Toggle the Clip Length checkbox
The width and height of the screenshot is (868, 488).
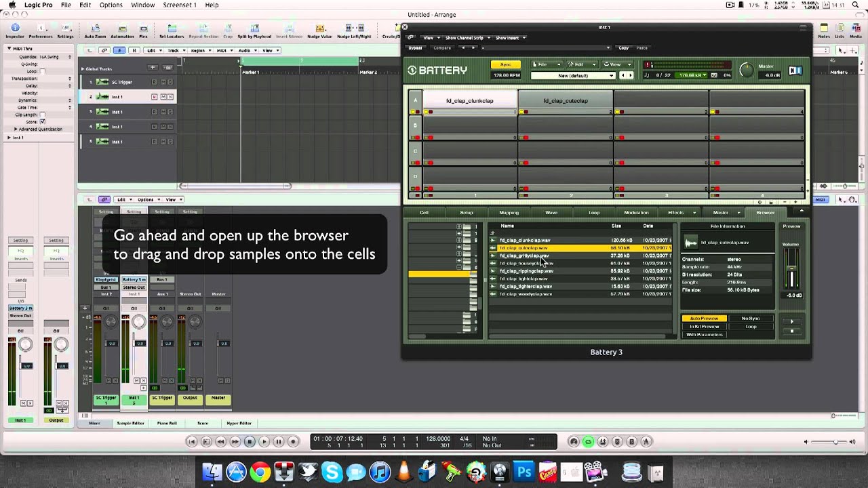(x=42, y=115)
